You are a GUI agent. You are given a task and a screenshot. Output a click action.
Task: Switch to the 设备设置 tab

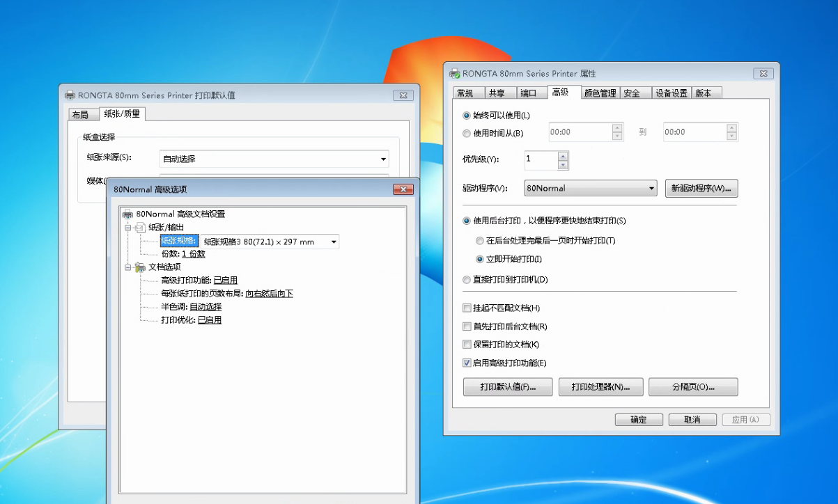point(672,93)
